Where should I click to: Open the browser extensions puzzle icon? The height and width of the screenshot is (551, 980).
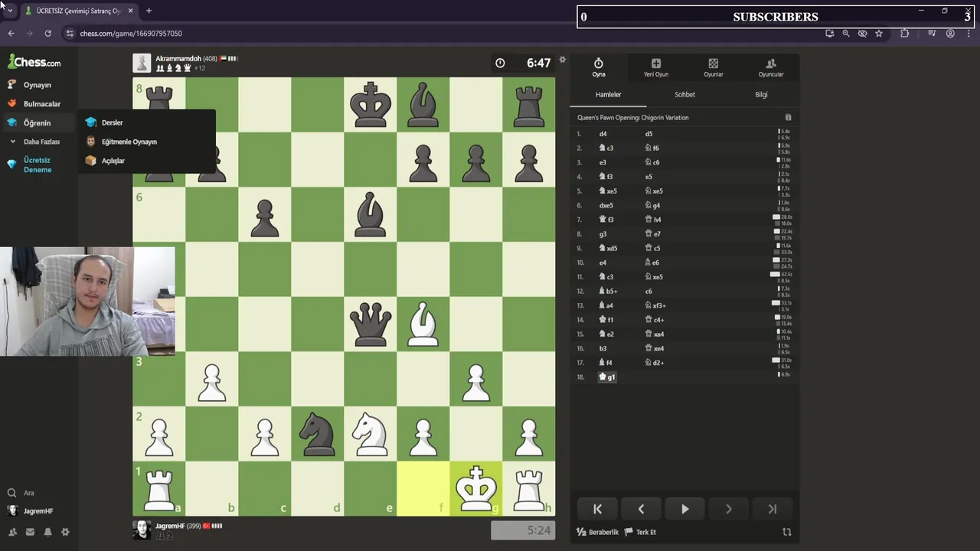tap(905, 34)
